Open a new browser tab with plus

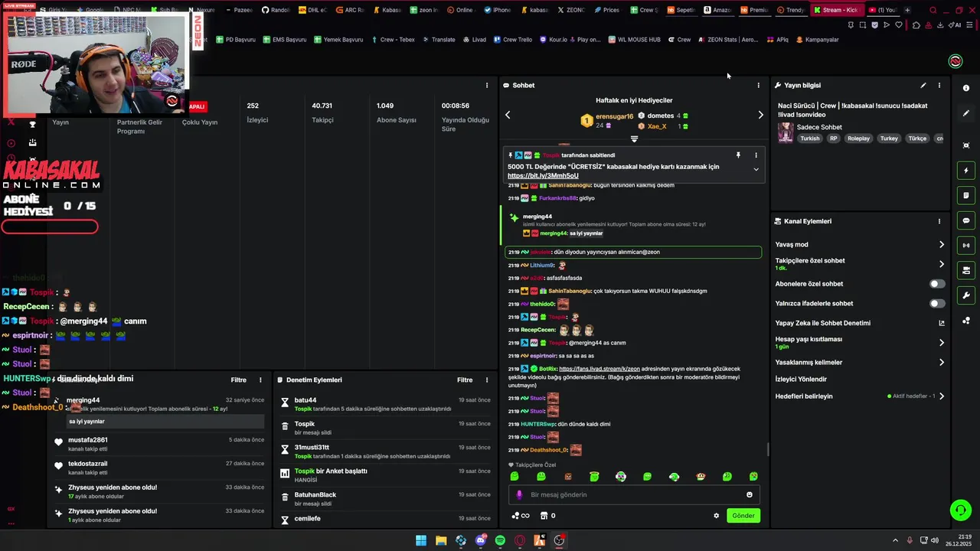pos(907,10)
